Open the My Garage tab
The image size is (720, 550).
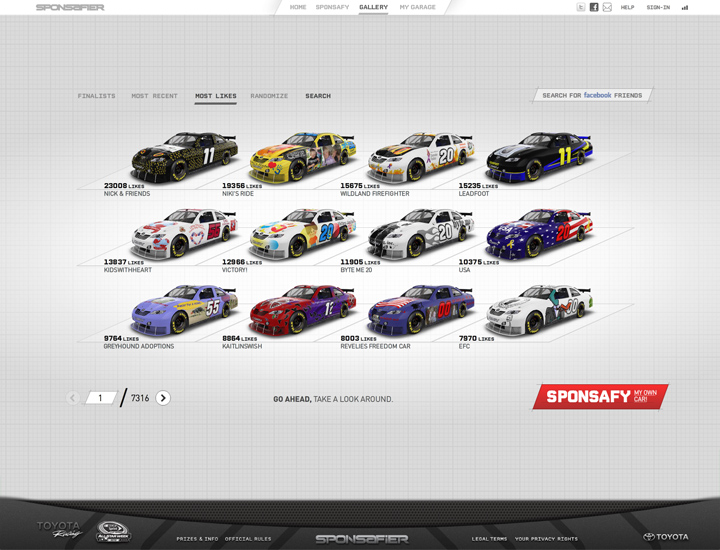point(417,7)
